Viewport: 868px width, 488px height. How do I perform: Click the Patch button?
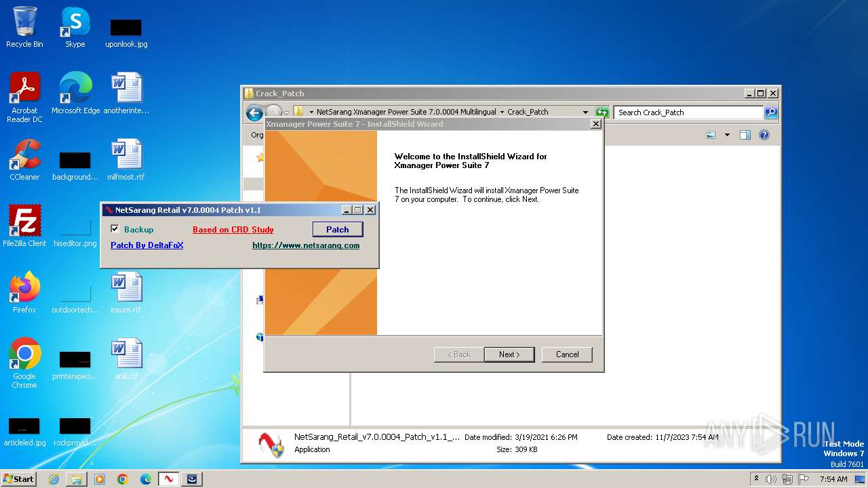click(337, 230)
